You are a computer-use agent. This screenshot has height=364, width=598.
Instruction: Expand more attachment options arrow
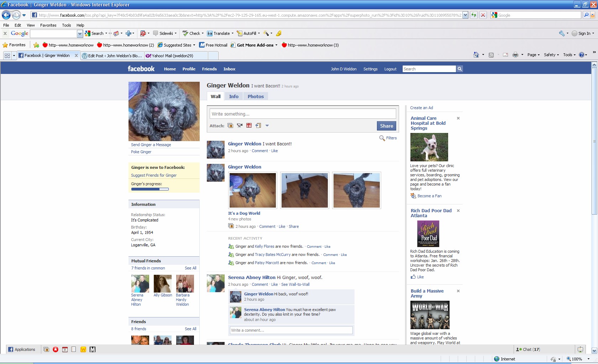pyautogui.click(x=267, y=125)
